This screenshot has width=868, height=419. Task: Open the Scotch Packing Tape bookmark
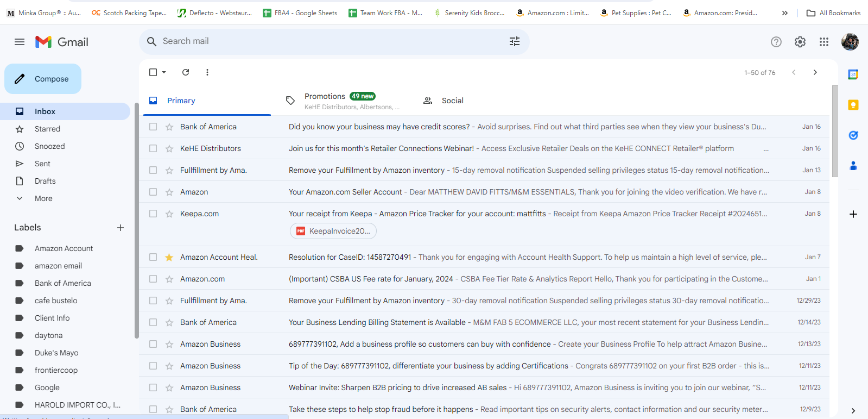[x=129, y=13]
